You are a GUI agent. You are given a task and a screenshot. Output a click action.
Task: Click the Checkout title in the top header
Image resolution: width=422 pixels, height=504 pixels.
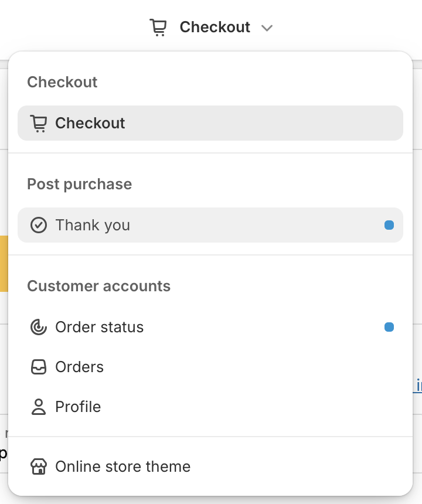215,28
